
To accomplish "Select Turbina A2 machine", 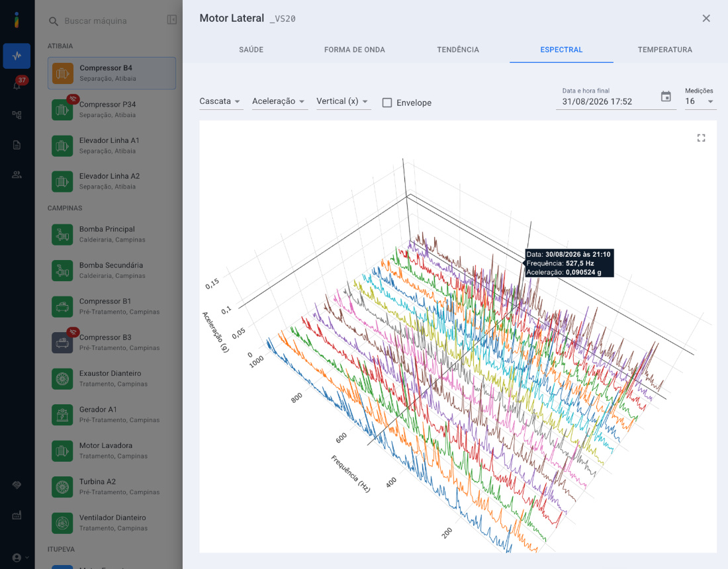I will 111,487.
